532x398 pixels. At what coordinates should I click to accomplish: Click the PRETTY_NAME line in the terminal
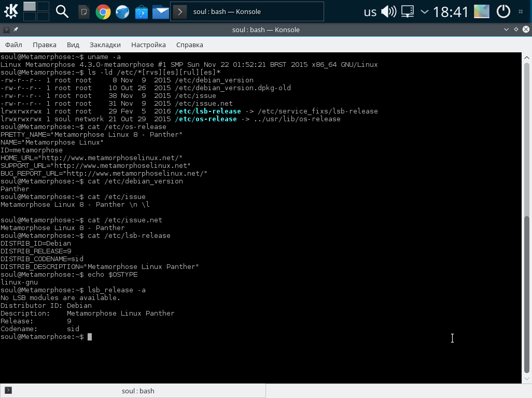(x=91, y=135)
